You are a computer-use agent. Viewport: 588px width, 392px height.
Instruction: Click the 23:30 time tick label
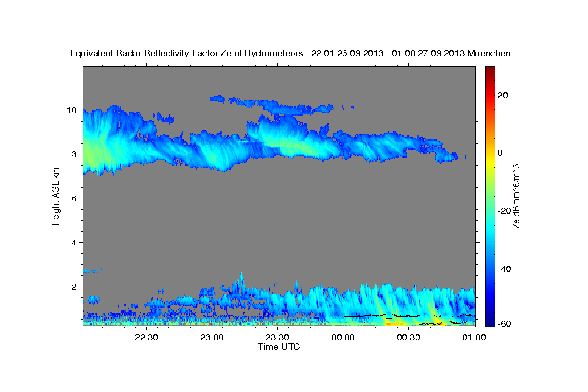tap(277, 338)
